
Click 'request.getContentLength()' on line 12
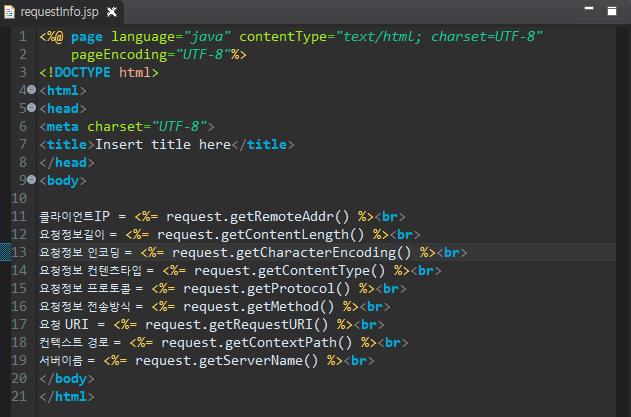click(x=260, y=235)
